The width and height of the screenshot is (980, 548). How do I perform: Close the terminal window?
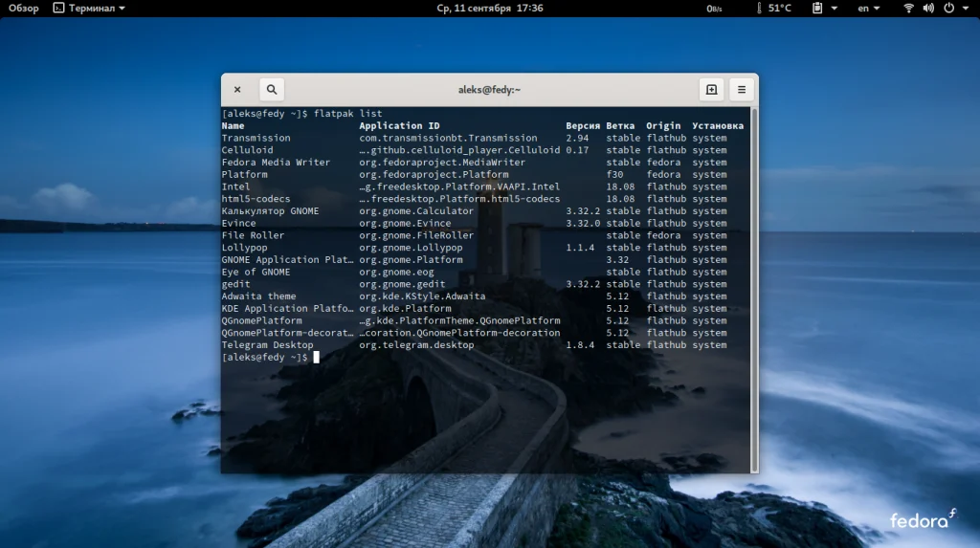click(237, 90)
